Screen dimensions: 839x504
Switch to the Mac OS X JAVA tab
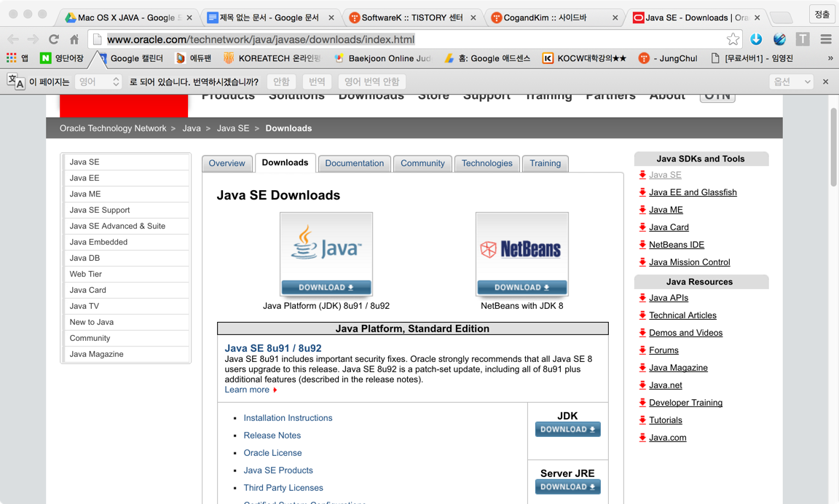point(127,17)
